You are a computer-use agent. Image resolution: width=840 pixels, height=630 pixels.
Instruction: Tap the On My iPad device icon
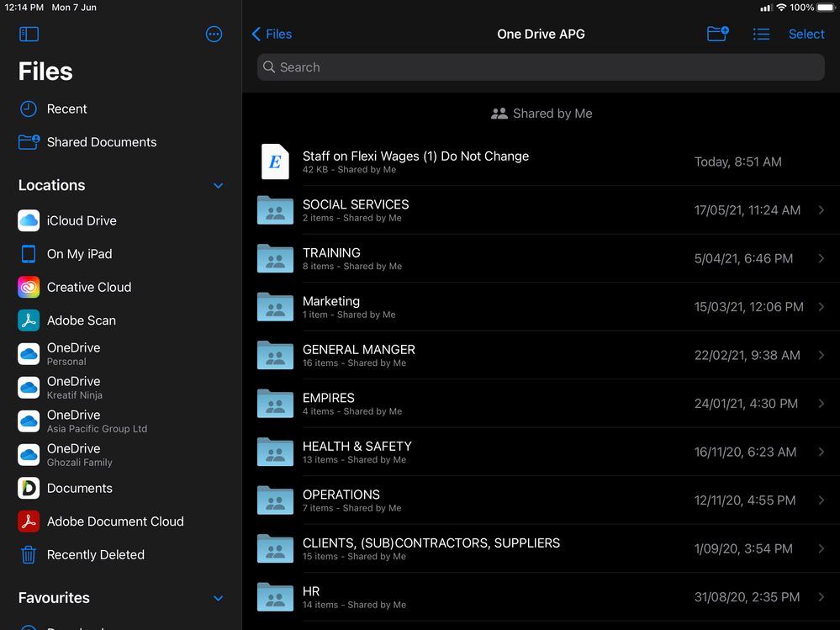[29, 254]
